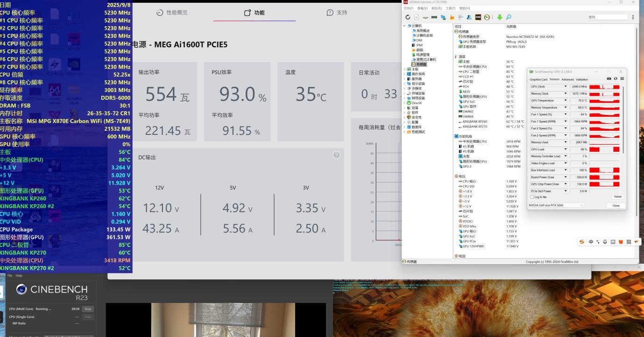The width and height of the screenshot is (644, 337).
Task: Click the 功能 tab
Action: pos(255,13)
